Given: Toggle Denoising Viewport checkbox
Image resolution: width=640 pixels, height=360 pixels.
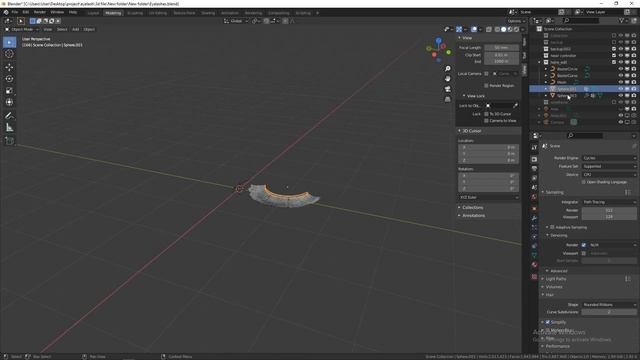Looking at the screenshot, I should 584,253.
